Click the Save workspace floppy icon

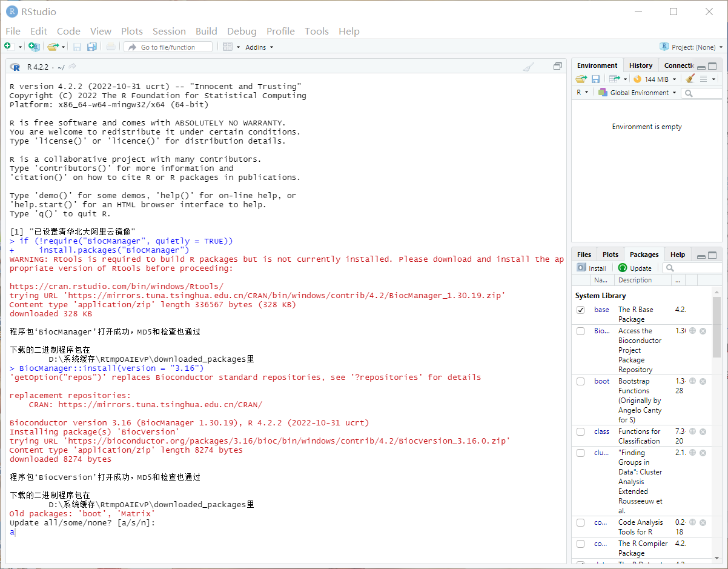click(595, 79)
